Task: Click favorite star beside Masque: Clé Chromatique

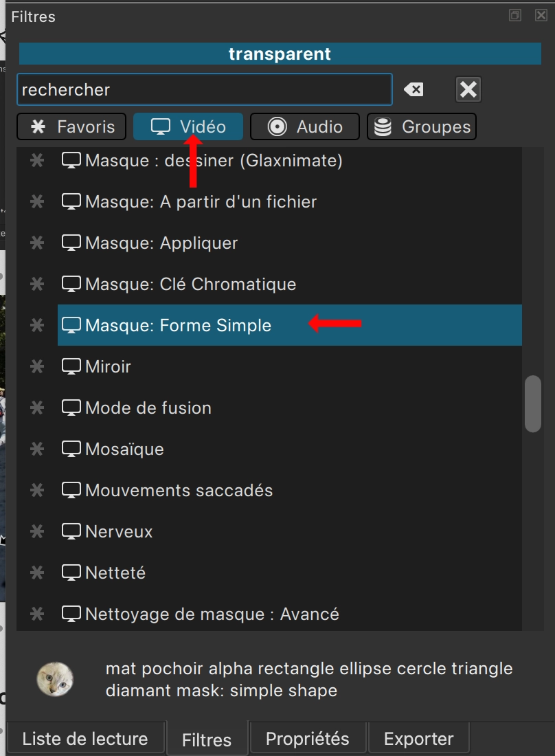Action: (x=37, y=284)
